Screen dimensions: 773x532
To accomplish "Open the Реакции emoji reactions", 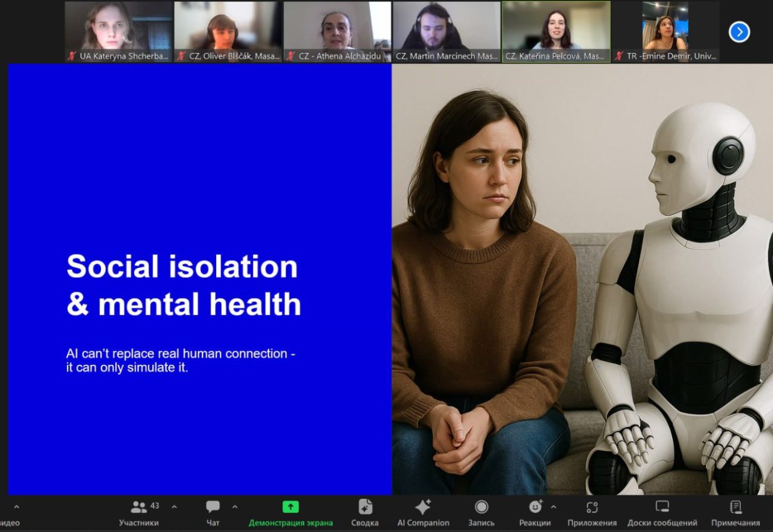I will click(535, 507).
